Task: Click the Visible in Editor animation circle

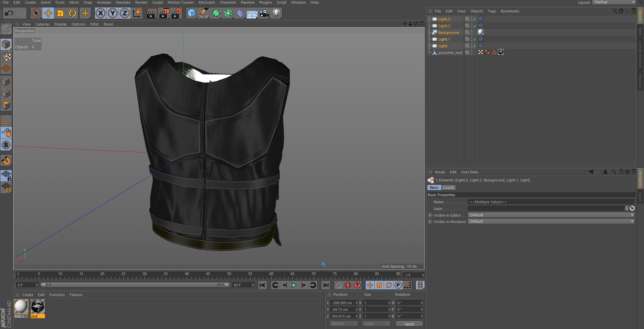Action: click(x=430, y=215)
